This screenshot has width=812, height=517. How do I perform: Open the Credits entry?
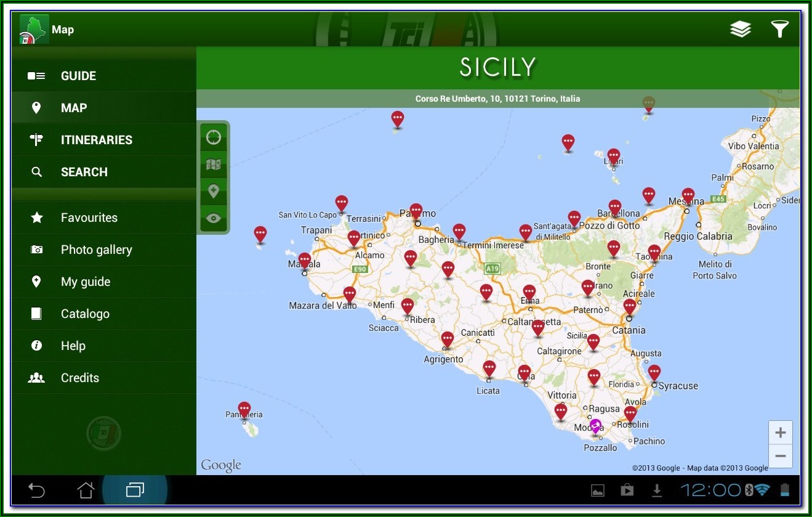(x=79, y=378)
